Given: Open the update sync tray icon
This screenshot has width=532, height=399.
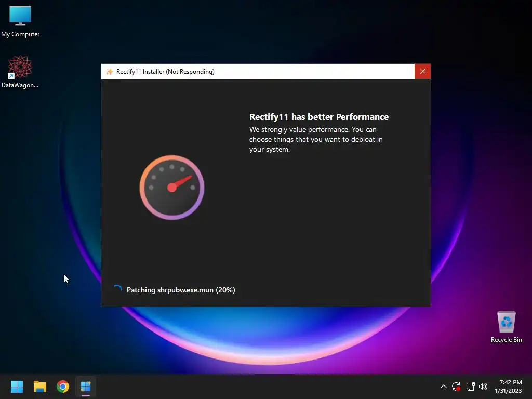Looking at the screenshot, I should pos(456,387).
